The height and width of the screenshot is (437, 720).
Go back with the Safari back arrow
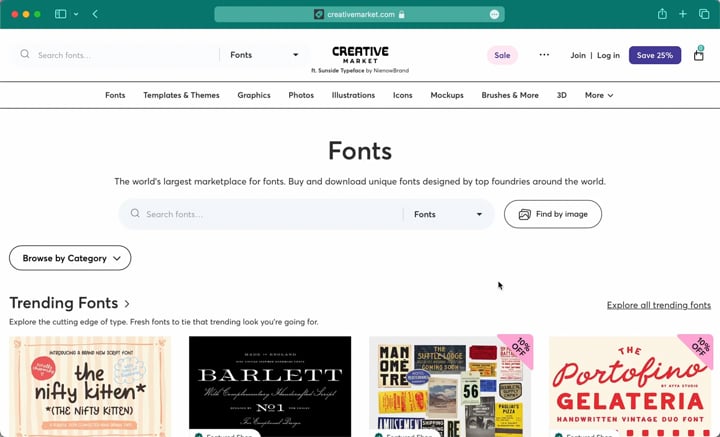tap(95, 14)
